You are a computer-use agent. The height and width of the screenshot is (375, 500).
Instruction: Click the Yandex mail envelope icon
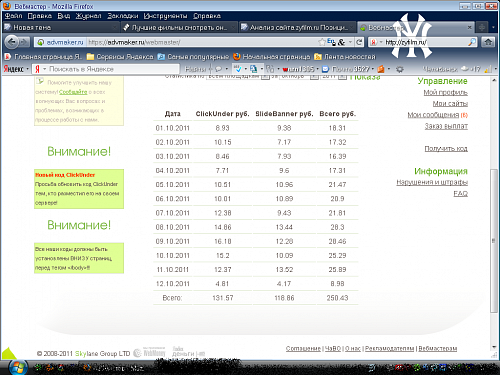(326, 69)
